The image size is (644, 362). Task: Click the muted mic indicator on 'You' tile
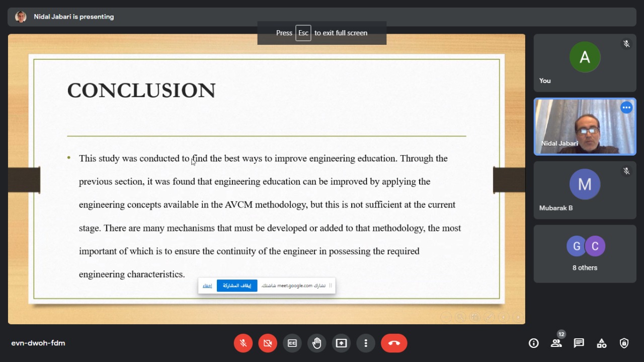pos(626,44)
